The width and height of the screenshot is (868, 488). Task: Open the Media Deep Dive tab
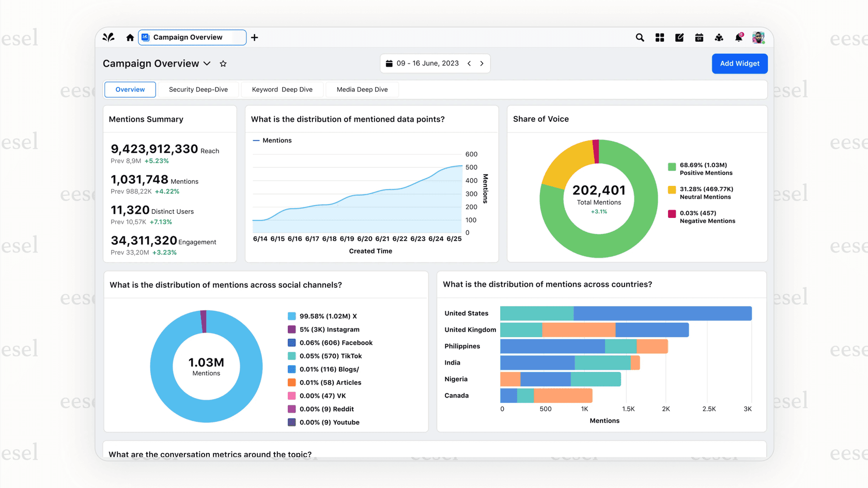(362, 89)
